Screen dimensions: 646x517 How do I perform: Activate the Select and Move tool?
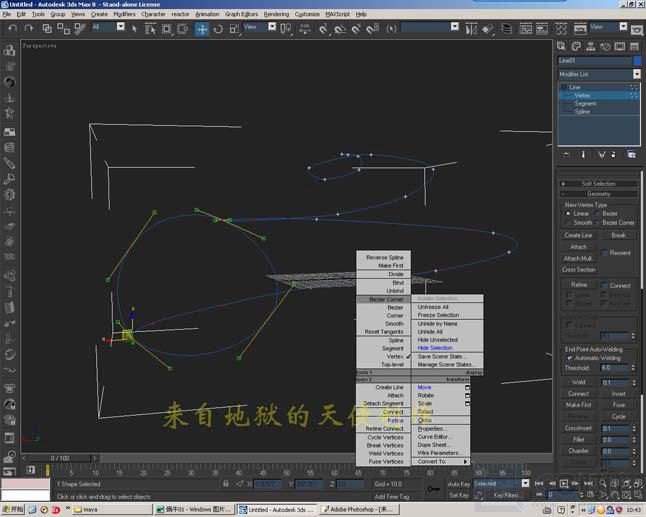(201, 29)
